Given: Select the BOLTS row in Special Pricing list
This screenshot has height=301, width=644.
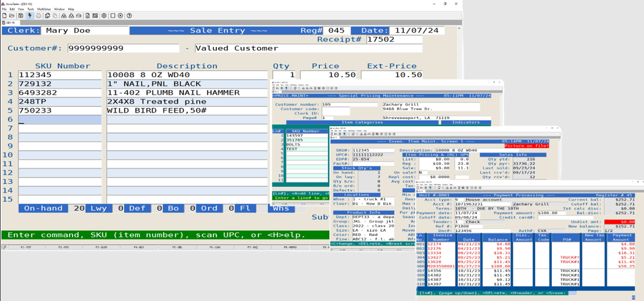Looking at the screenshot, I should 307,145.
